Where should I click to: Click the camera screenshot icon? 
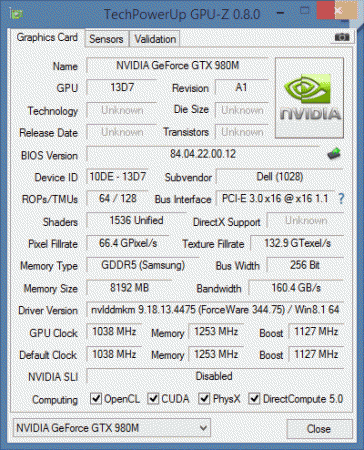tap(342, 37)
